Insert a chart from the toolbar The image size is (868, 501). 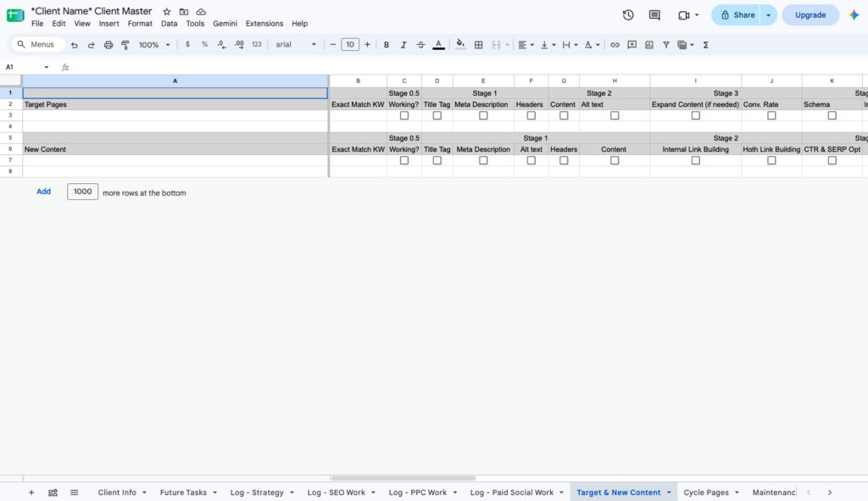(x=649, y=45)
